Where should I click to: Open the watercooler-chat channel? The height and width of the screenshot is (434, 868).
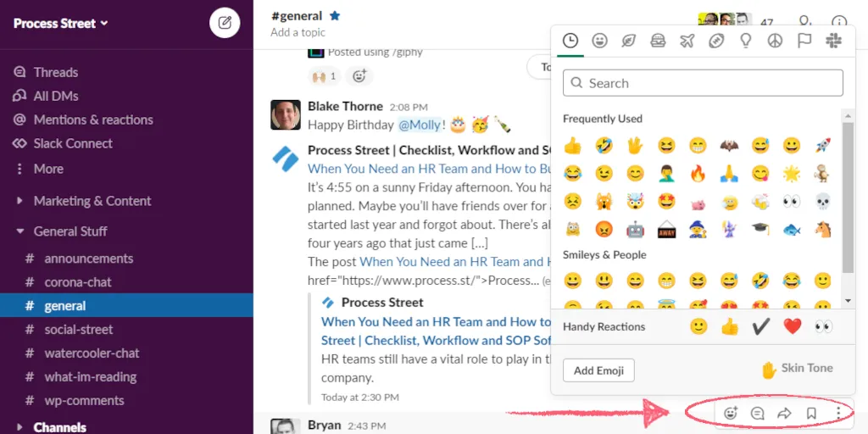92,353
